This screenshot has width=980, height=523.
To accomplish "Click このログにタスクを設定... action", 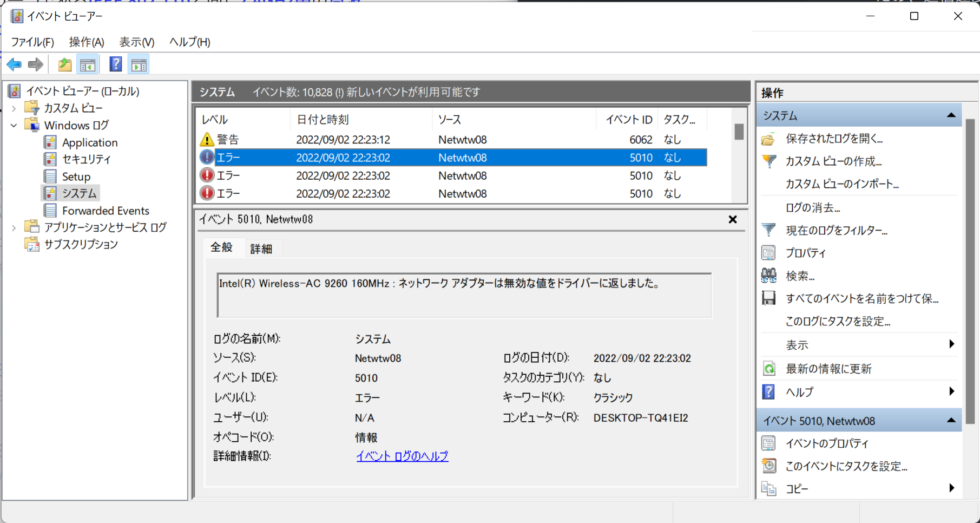I will click(x=838, y=321).
